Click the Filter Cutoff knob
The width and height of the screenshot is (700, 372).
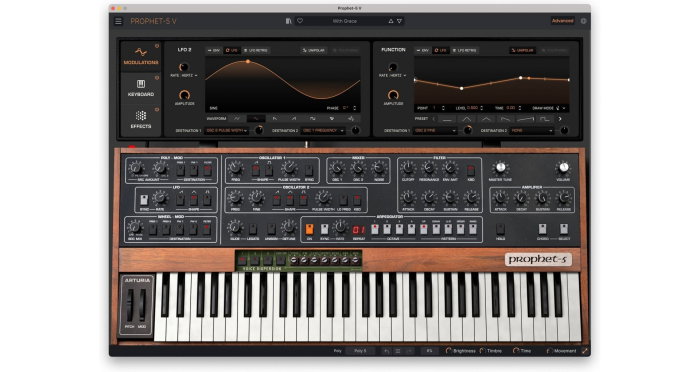click(408, 168)
